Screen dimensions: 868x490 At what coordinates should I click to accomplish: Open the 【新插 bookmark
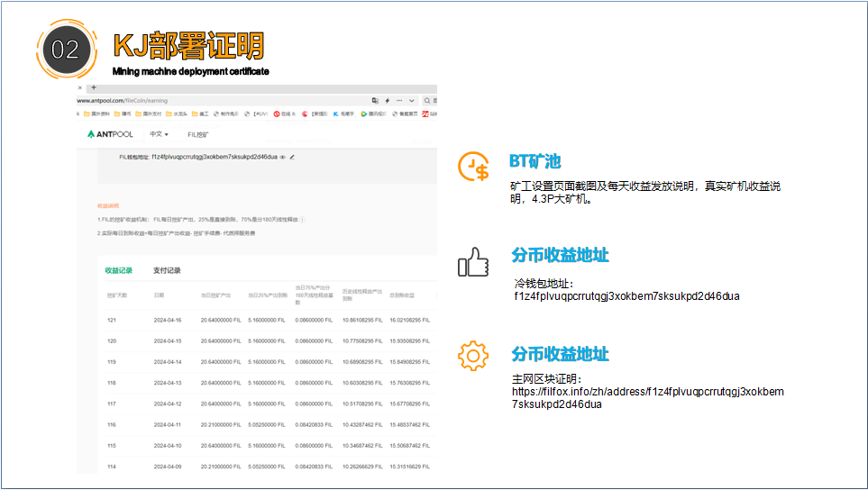pyautogui.click(x=315, y=113)
